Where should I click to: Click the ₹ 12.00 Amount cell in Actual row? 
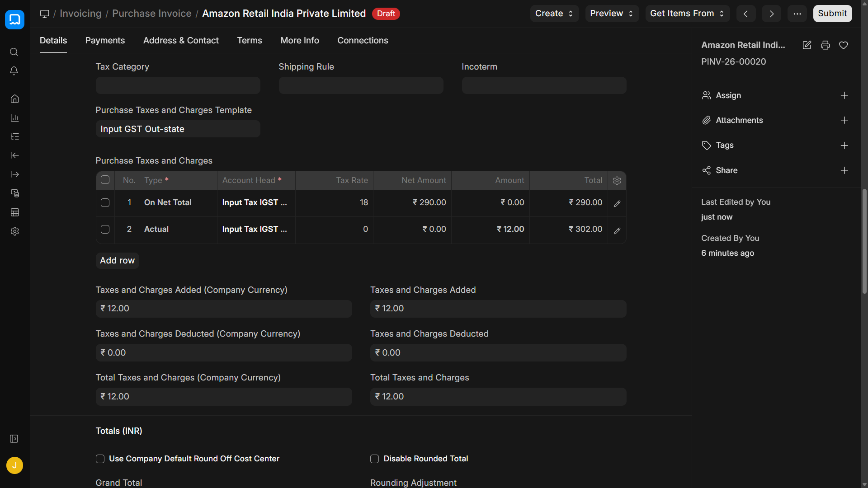[x=491, y=230]
